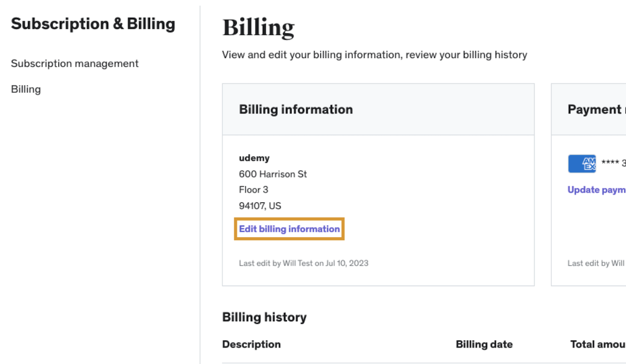The width and height of the screenshot is (626, 364).
Task: Click the main Billing page title
Action: [x=258, y=28]
